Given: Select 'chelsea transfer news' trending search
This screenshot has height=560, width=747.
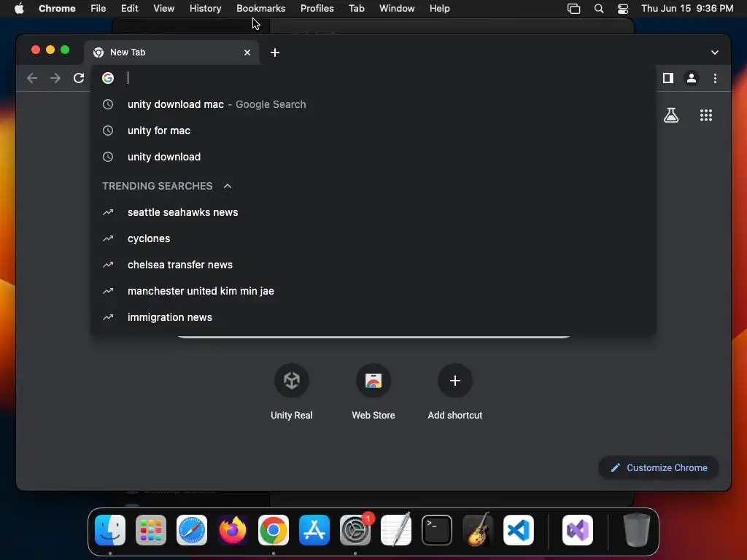Looking at the screenshot, I should point(373,265).
